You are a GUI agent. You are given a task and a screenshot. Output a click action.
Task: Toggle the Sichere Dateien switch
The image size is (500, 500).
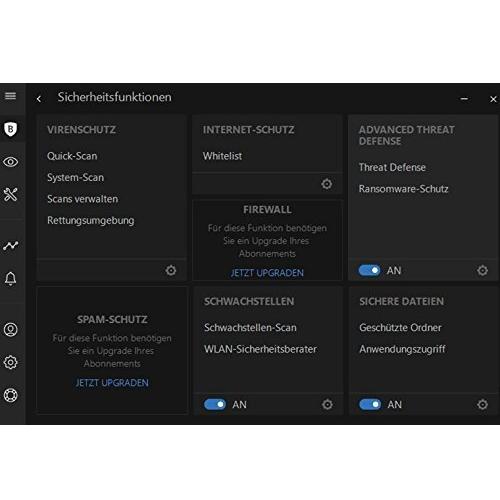tap(370, 404)
